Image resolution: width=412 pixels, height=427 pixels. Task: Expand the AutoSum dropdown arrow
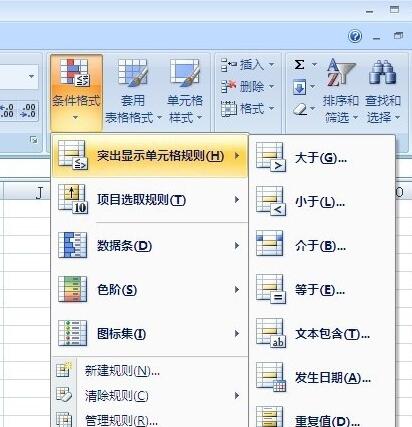coord(314,64)
